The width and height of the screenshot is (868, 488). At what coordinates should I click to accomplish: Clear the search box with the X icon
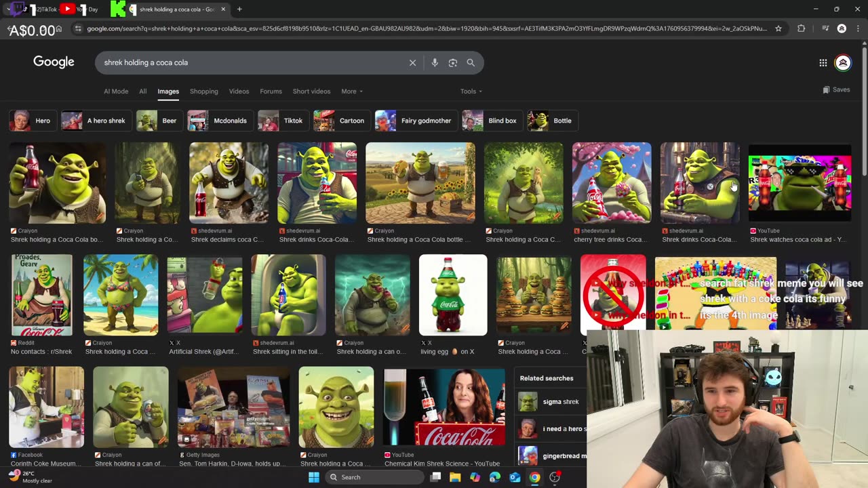point(412,62)
